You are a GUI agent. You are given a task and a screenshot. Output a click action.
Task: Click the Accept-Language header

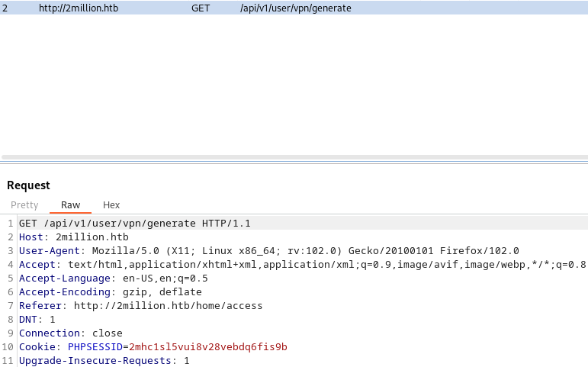[x=113, y=278]
